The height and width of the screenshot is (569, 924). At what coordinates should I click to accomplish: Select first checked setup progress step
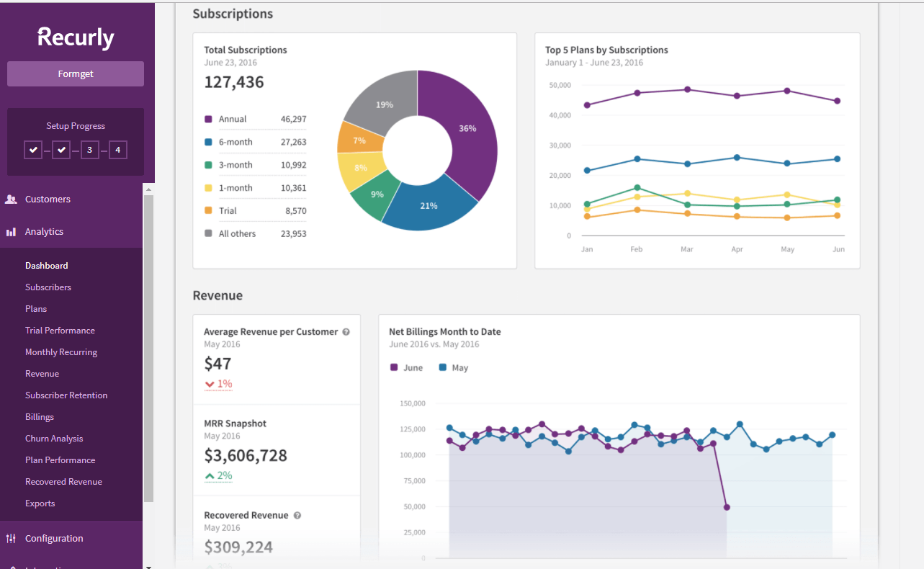tap(33, 150)
